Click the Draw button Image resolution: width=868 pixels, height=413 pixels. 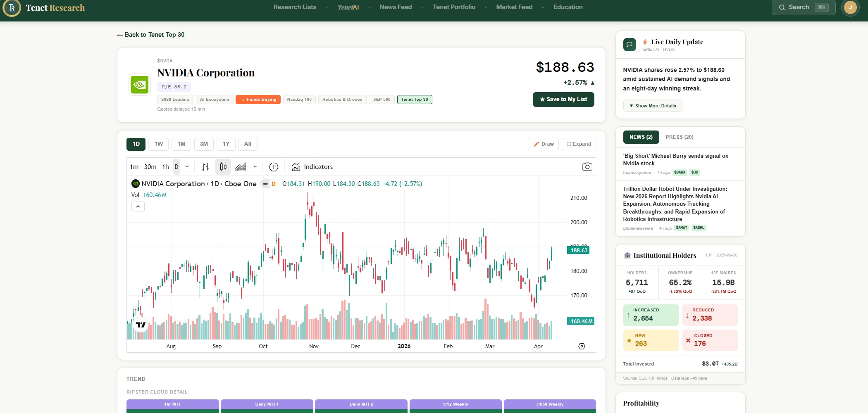click(x=543, y=144)
